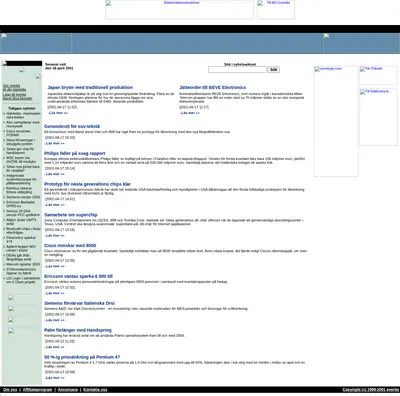The width and height of the screenshot is (400, 396).
Task: Open sidebar news item W3C XHTML moduler
Action: coord(21,160)
